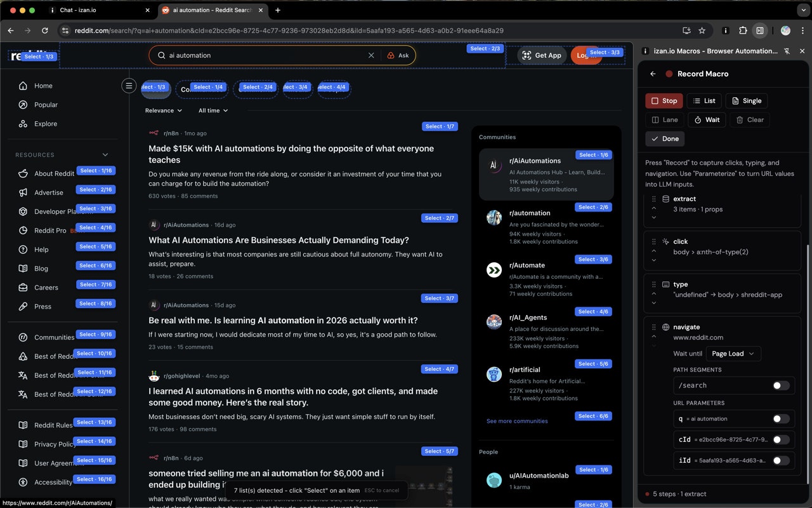Clear recorded steps with the trash icon
Image resolution: width=812 pixels, height=508 pixels.
click(x=738, y=119)
